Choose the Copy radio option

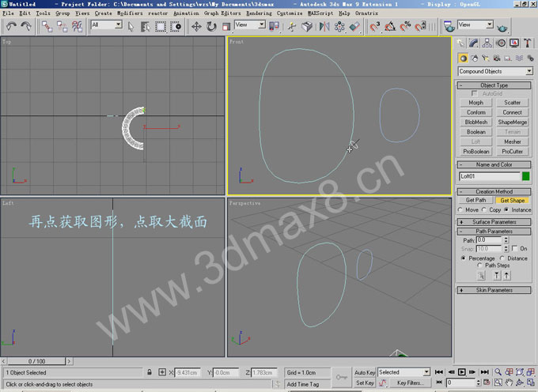(x=484, y=210)
